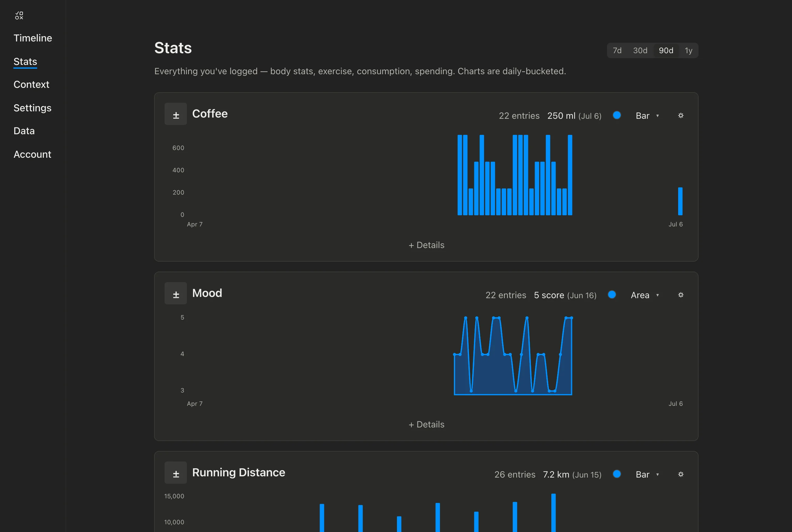Click the '250 ml' latest Coffee value

click(561, 116)
